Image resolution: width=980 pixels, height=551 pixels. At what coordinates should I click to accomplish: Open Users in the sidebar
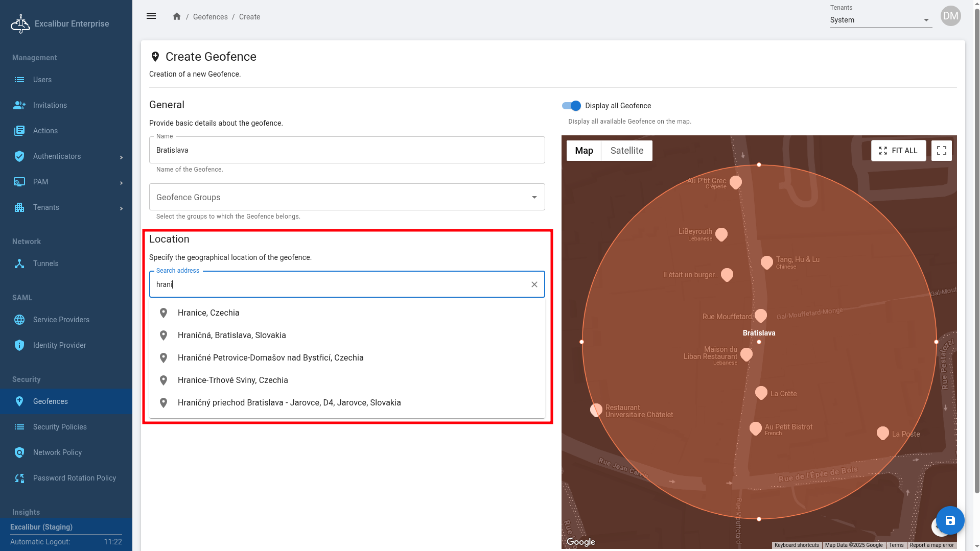point(42,80)
